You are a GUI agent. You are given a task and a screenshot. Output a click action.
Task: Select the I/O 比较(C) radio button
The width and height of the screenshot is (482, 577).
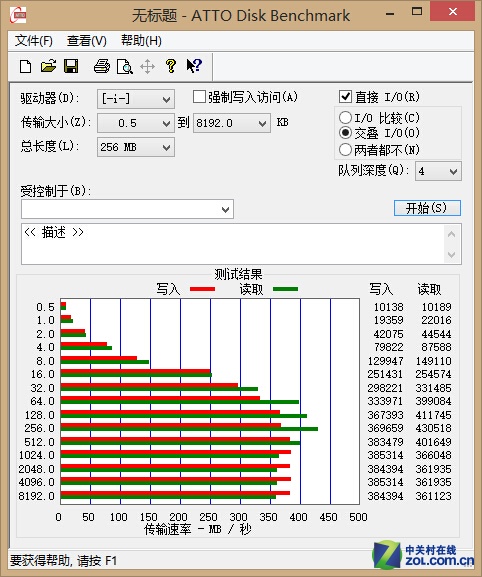345,117
